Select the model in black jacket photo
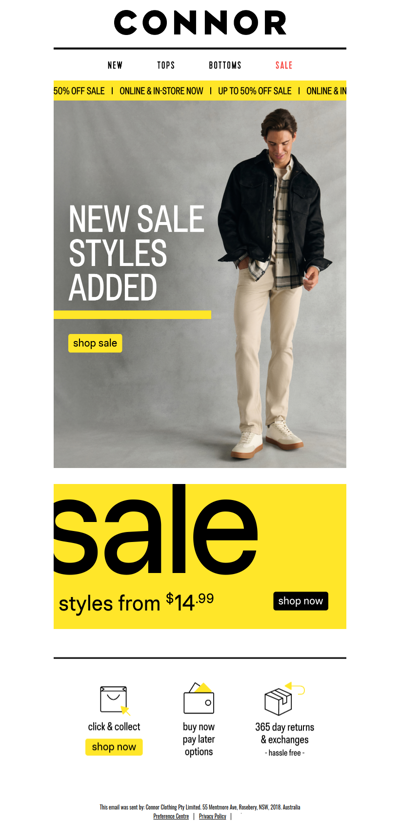Image resolution: width=400 pixels, height=831 pixels. (274, 284)
